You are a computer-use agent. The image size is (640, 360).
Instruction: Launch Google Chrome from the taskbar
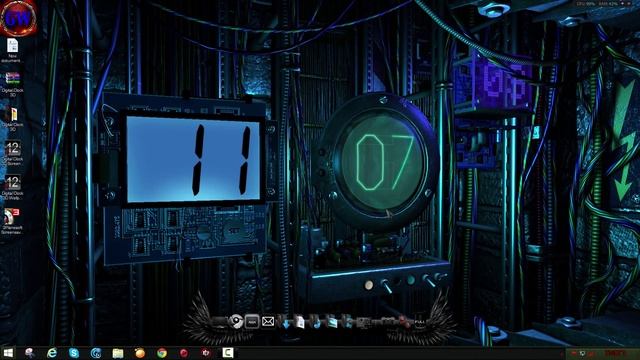162,353
